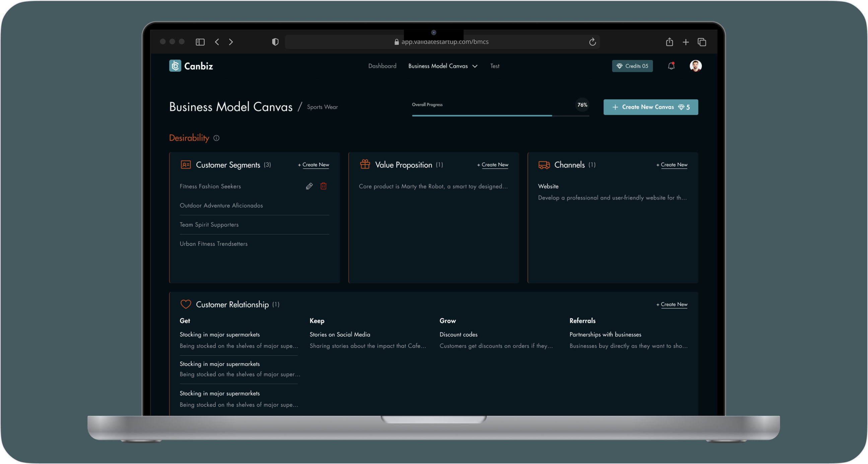
Task: Click the browser share icon
Action: [x=669, y=42]
